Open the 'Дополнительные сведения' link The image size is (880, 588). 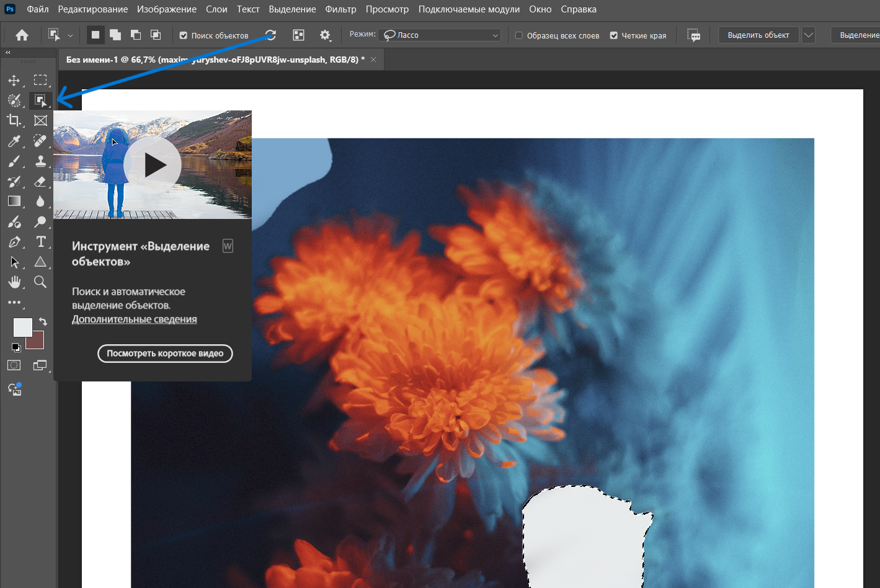point(135,319)
